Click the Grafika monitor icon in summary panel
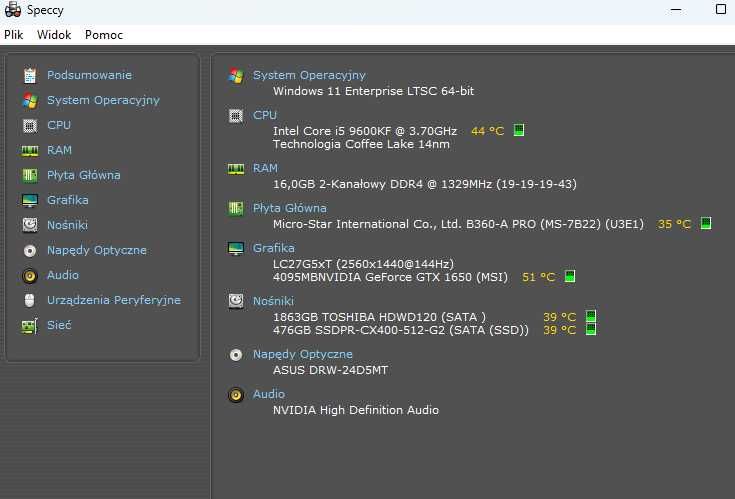The height and width of the screenshot is (499, 735). pos(236,248)
